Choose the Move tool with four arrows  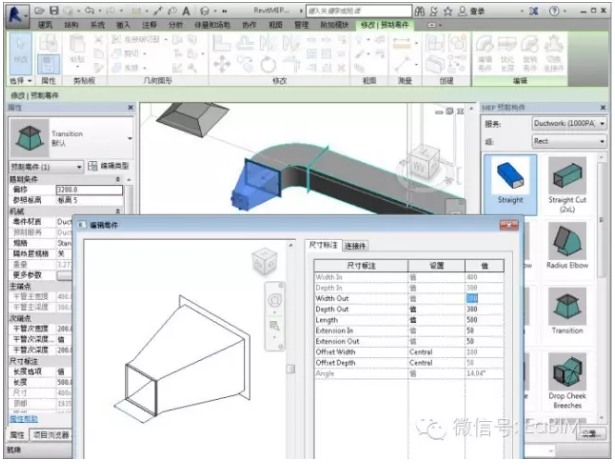pos(222,64)
